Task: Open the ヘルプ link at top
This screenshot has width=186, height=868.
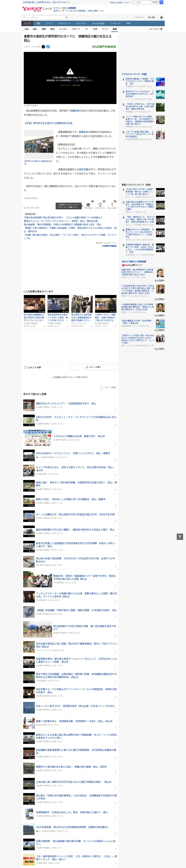Action: [127, 2]
